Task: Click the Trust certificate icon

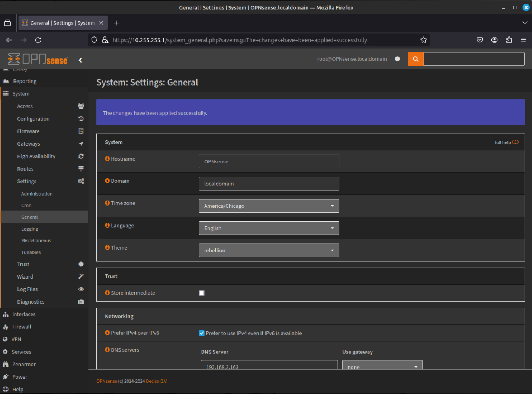Action: tap(81, 264)
